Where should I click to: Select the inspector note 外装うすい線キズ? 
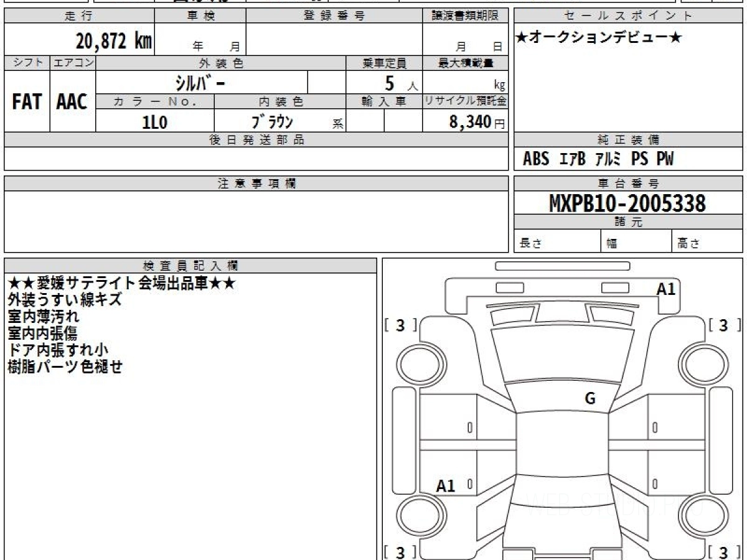tap(65, 300)
